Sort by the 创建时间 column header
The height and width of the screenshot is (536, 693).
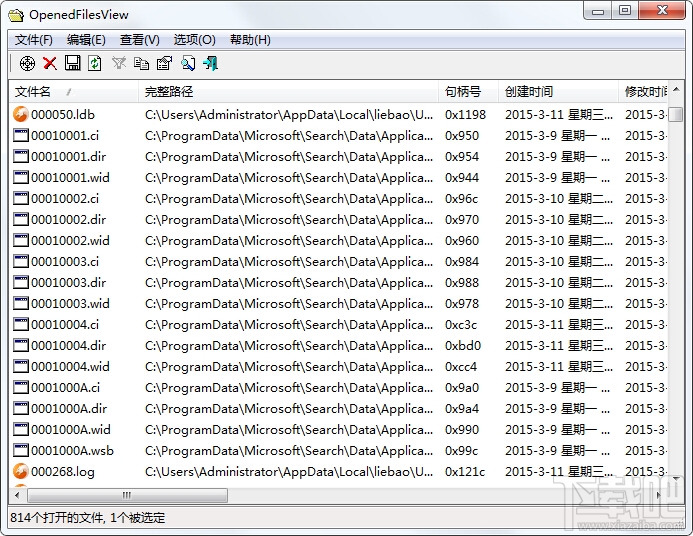point(559,91)
